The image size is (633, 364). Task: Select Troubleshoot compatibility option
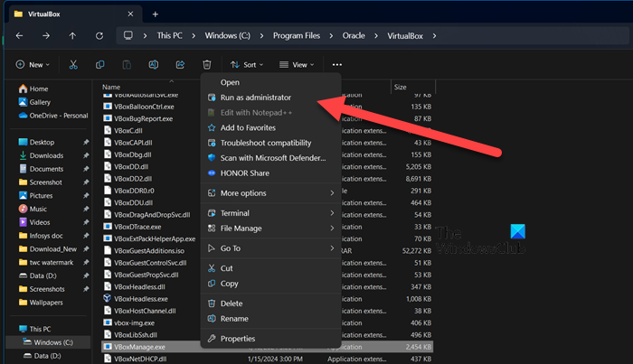click(x=265, y=143)
